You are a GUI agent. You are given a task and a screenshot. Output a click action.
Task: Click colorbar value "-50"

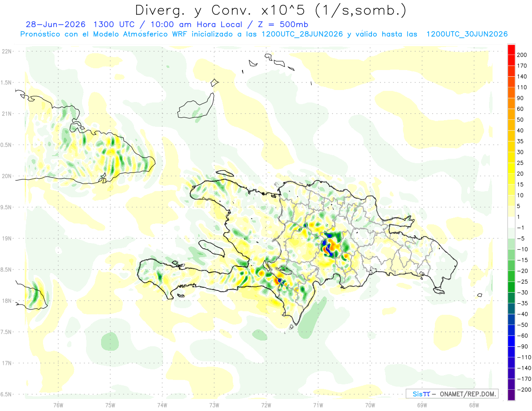pos(523,325)
